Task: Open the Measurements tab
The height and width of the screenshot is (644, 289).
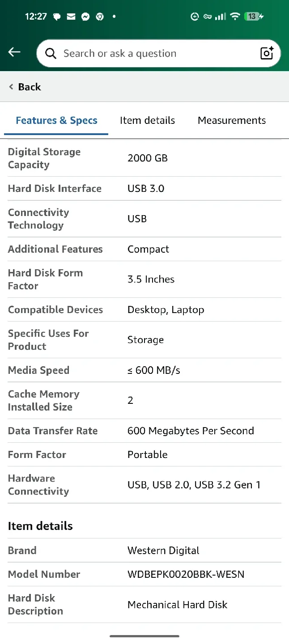Action: [231, 120]
